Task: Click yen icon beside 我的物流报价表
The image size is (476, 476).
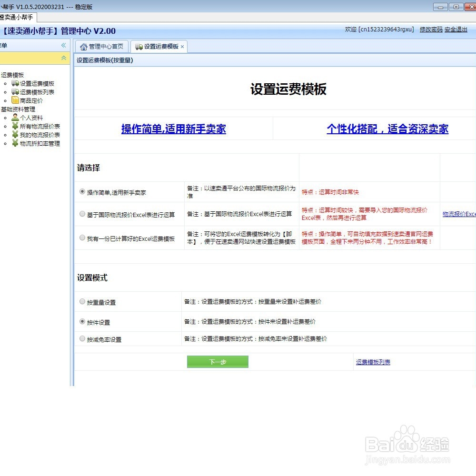Action: [x=15, y=135]
